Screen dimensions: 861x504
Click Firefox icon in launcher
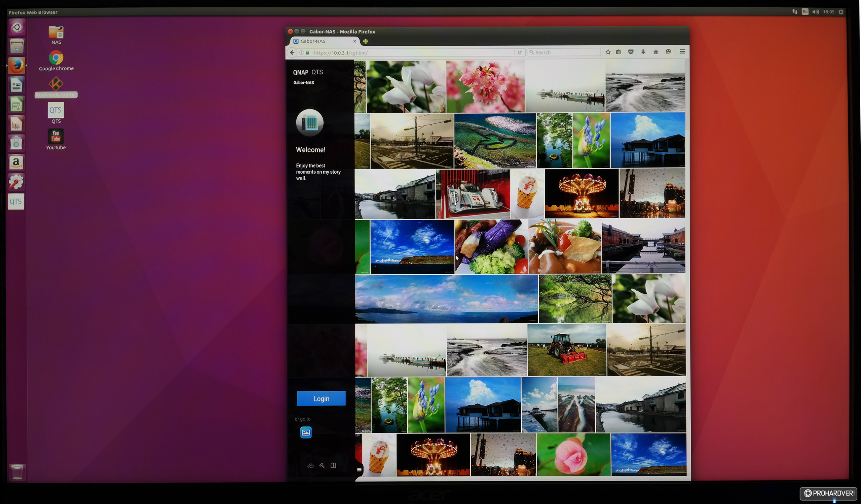(16, 65)
